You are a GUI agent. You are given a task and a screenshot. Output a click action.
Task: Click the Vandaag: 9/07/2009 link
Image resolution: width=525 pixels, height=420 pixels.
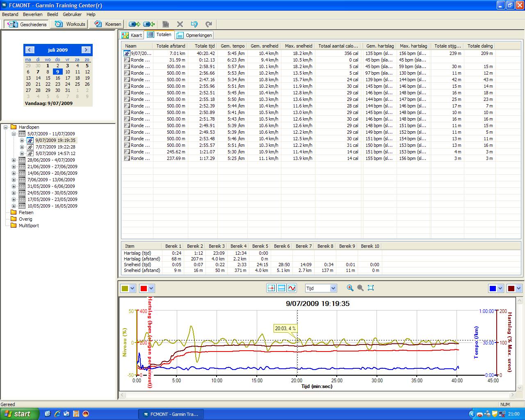[x=49, y=103]
